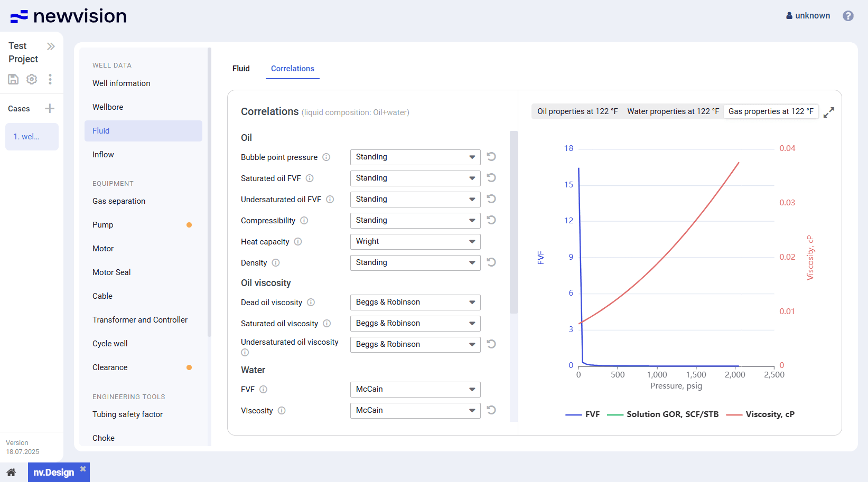Show Water properties at 122 °F

pyautogui.click(x=673, y=111)
